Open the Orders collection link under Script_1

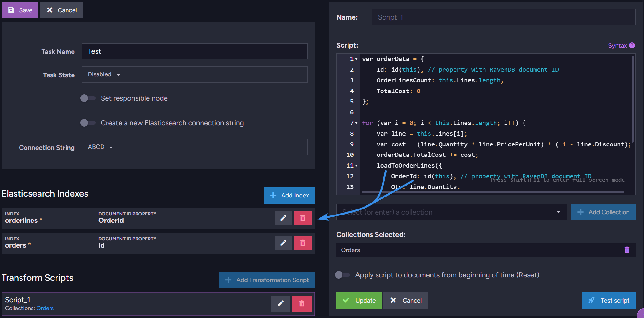[45, 308]
